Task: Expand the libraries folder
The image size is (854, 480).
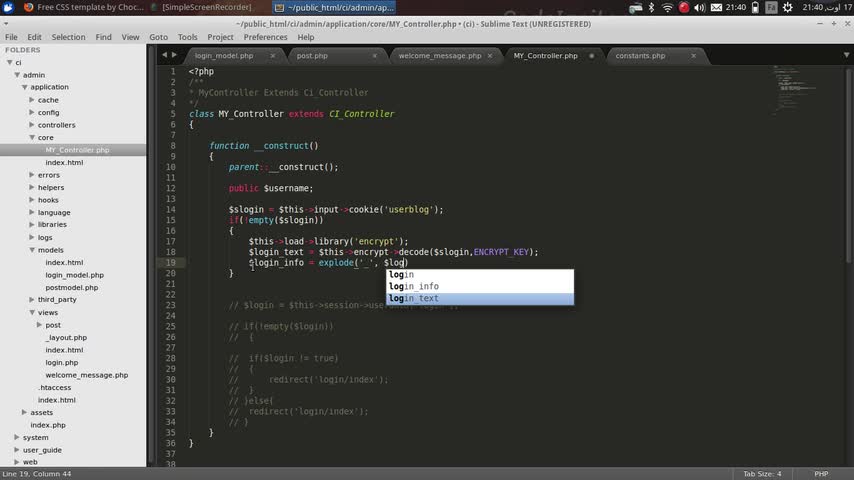Action: [x=32, y=224]
